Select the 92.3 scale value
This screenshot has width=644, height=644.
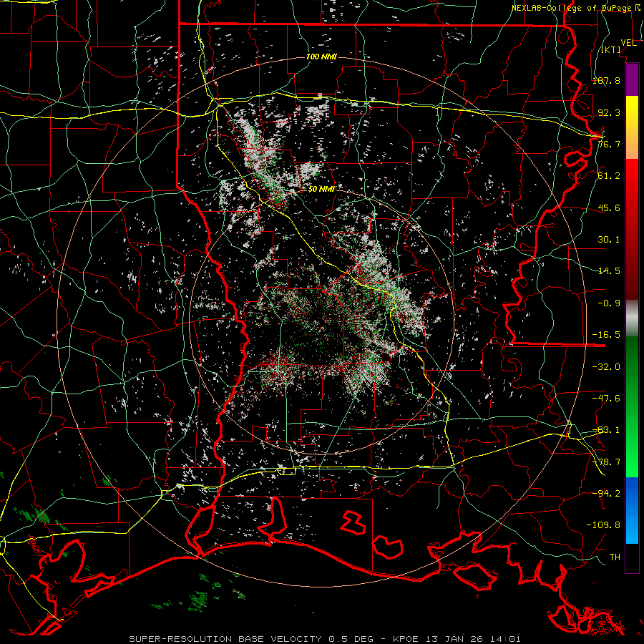(609, 112)
